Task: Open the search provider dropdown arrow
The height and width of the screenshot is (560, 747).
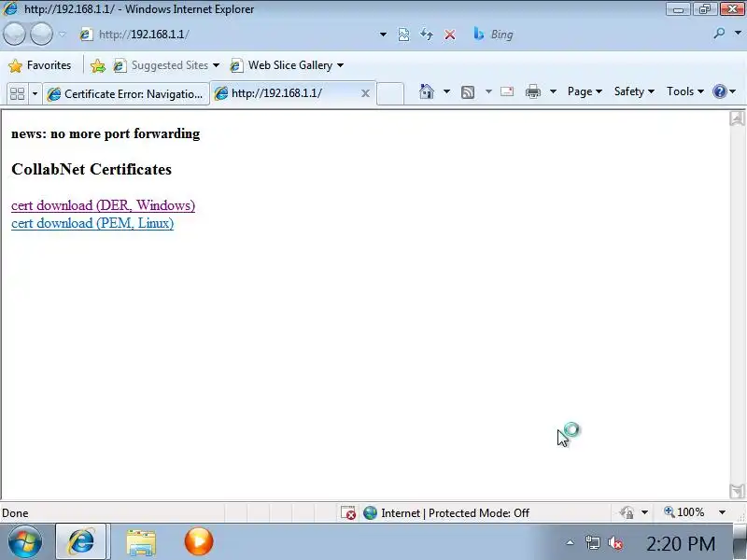Action: click(x=738, y=34)
